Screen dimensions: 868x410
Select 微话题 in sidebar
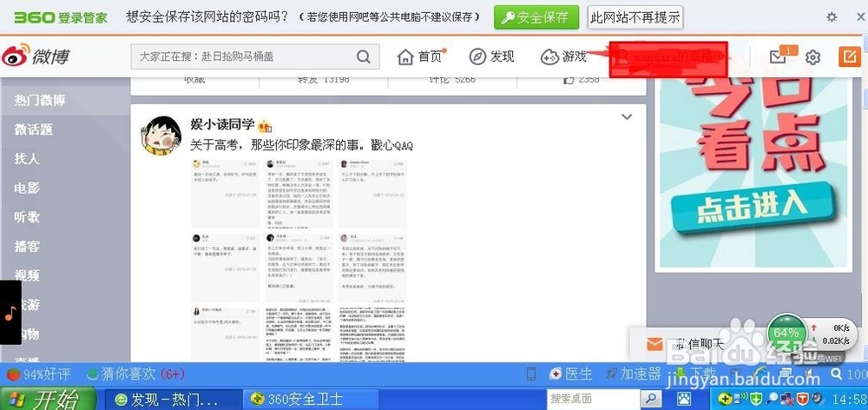coord(33,129)
